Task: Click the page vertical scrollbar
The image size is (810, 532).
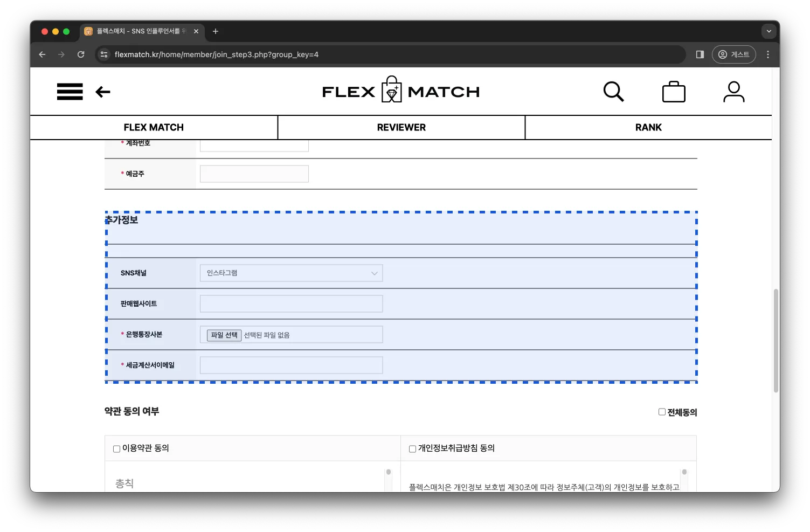Action: (x=776, y=341)
